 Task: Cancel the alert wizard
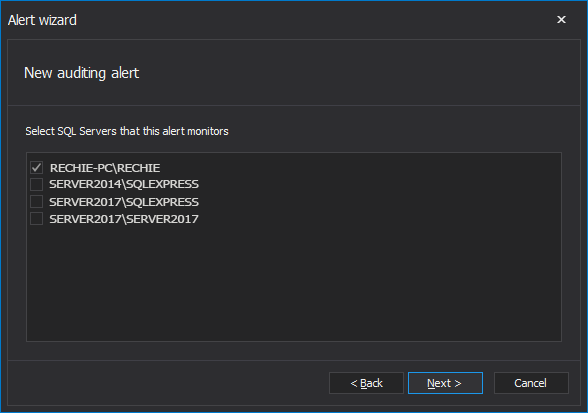coord(531,383)
